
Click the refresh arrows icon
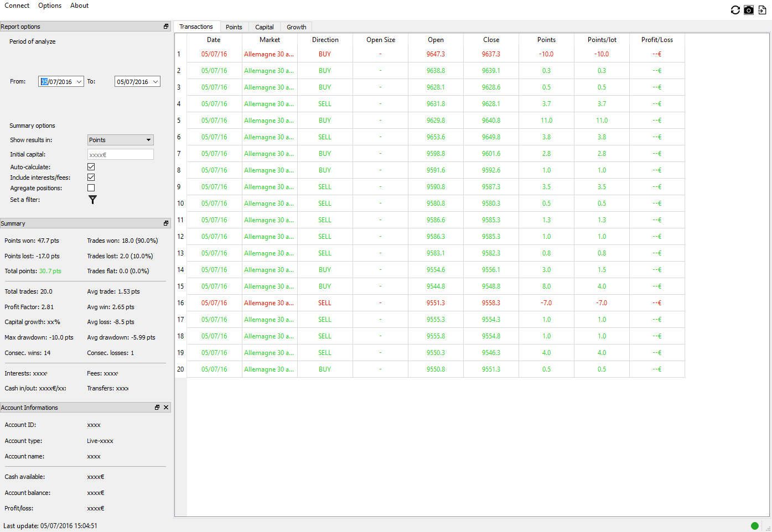coord(735,10)
